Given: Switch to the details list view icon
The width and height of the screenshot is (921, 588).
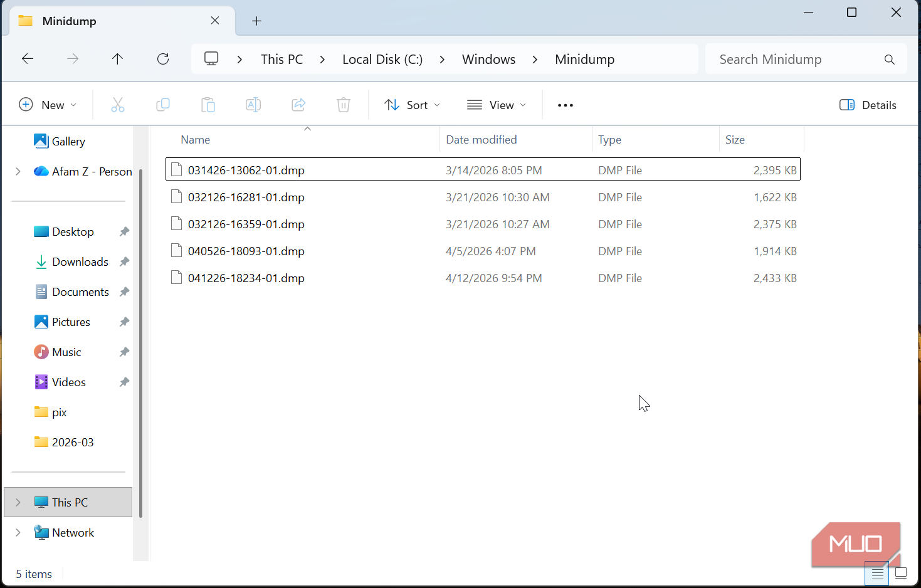Looking at the screenshot, I should [x=878, y=574].
